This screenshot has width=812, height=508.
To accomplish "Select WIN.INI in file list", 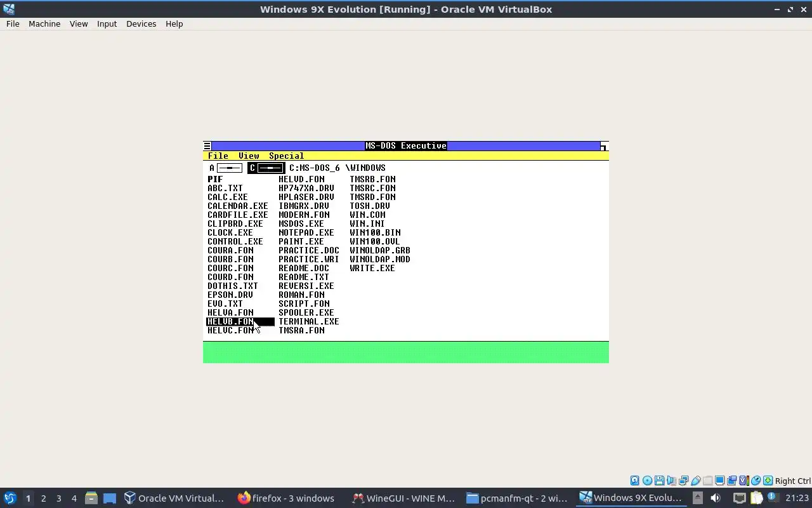I will (367, 224).
